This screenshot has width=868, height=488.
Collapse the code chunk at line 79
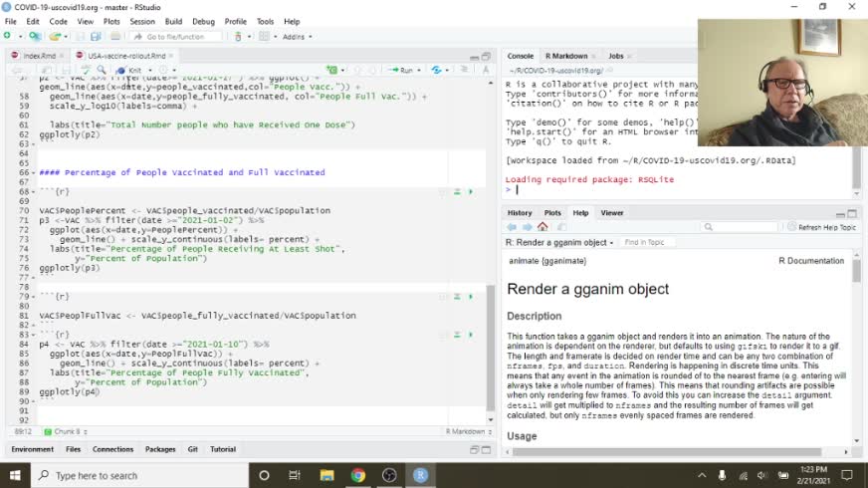pyautogui.click(x=34, y=297)
